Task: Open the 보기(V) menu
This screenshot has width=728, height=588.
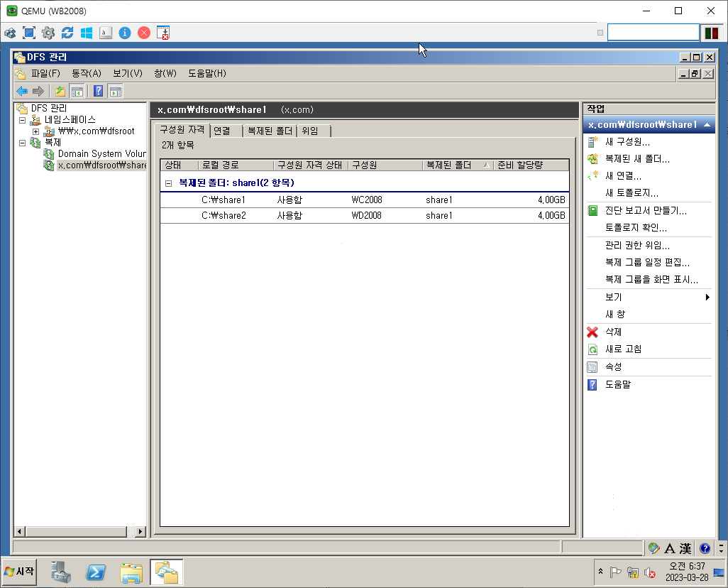Action: click(128, 73)
